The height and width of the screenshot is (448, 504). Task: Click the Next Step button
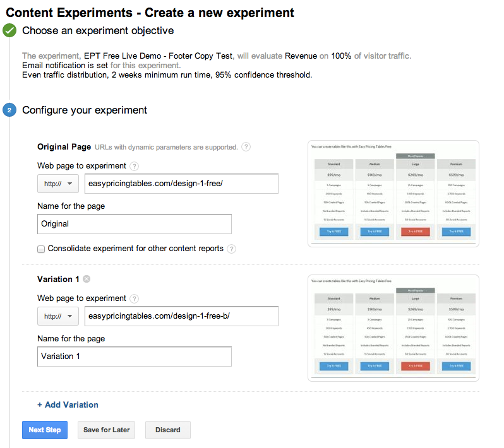click(45, 430)
